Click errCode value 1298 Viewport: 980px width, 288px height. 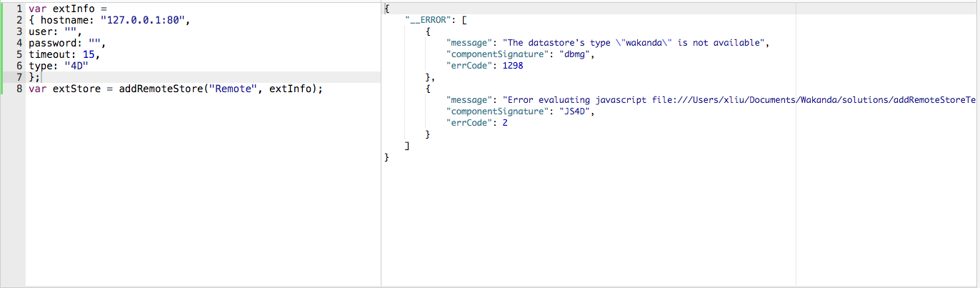513,66
